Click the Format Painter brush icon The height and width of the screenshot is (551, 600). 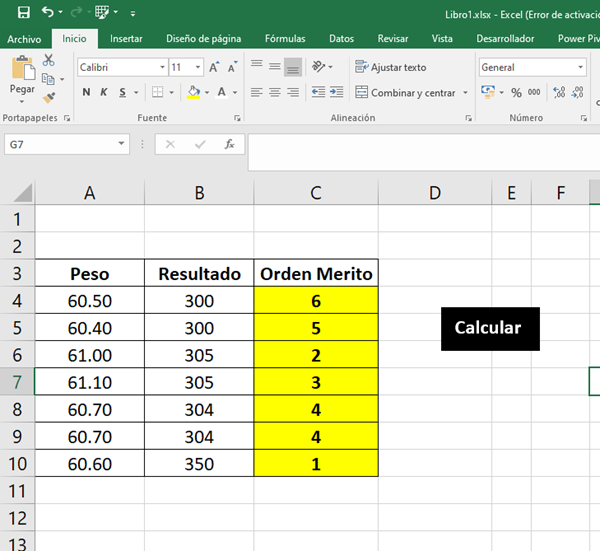(x=49, y=98)
